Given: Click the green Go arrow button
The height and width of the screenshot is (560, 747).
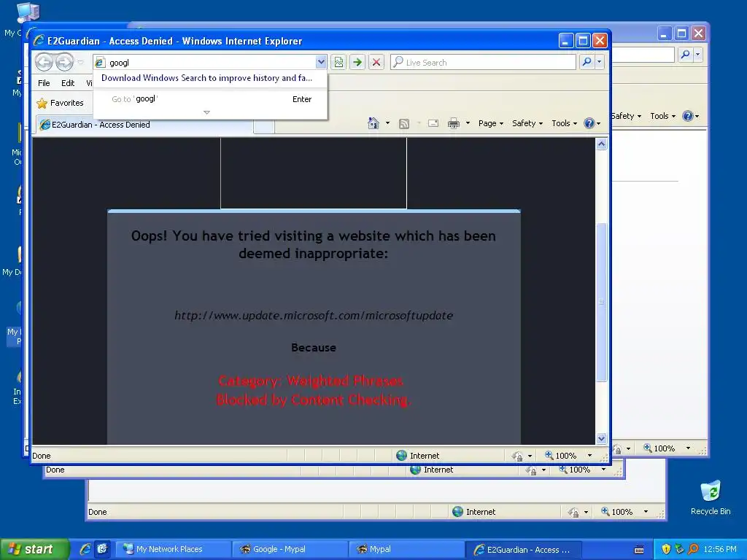Looking at the screenshot, I should (x=357, y=63).
